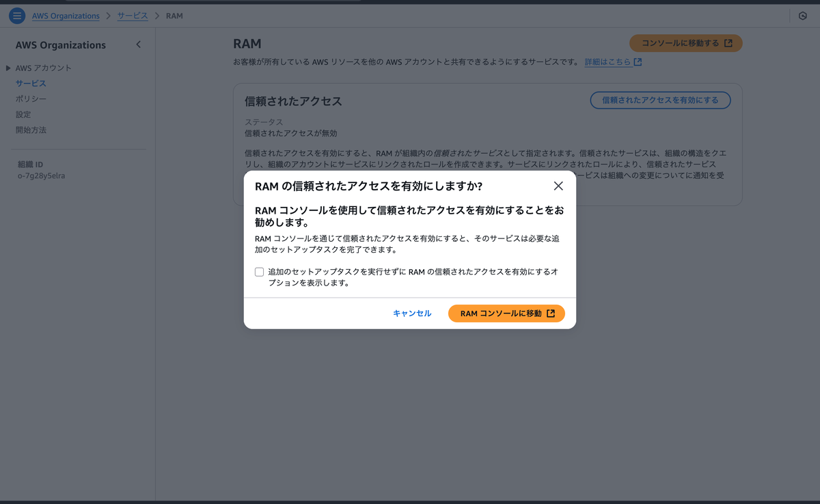Select サービス in the sidebar
Viewport: 820px width, 504px height.
tap(31, 83)
